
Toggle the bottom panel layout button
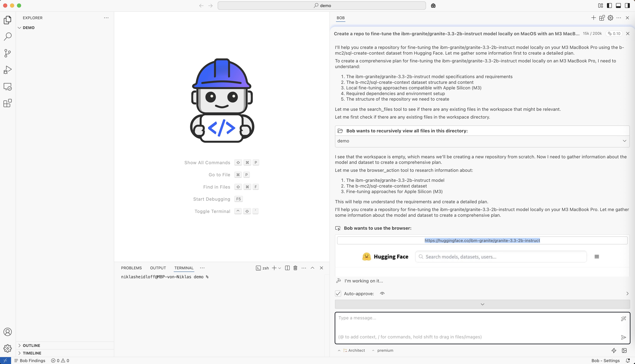point(618,6)
